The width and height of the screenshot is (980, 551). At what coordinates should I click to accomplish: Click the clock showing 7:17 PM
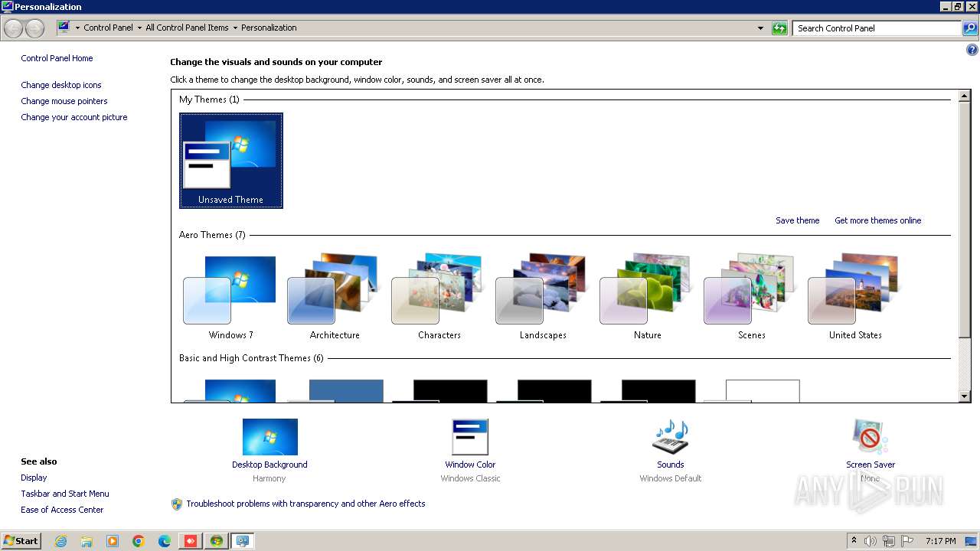940,541
